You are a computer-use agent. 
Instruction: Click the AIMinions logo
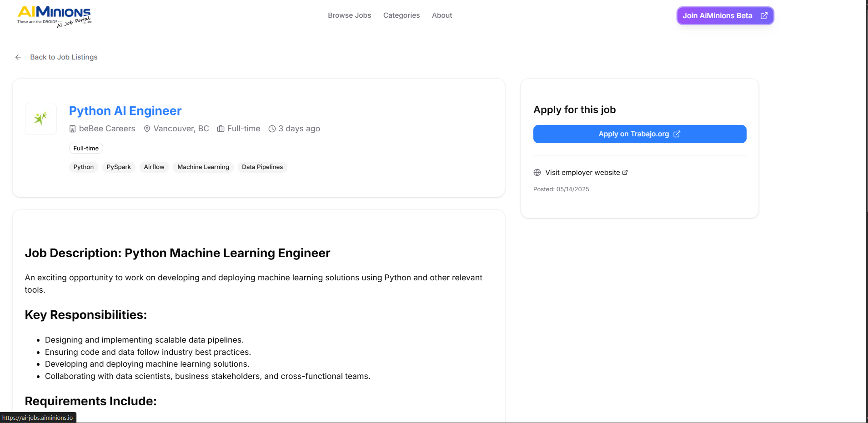point(54,16)
